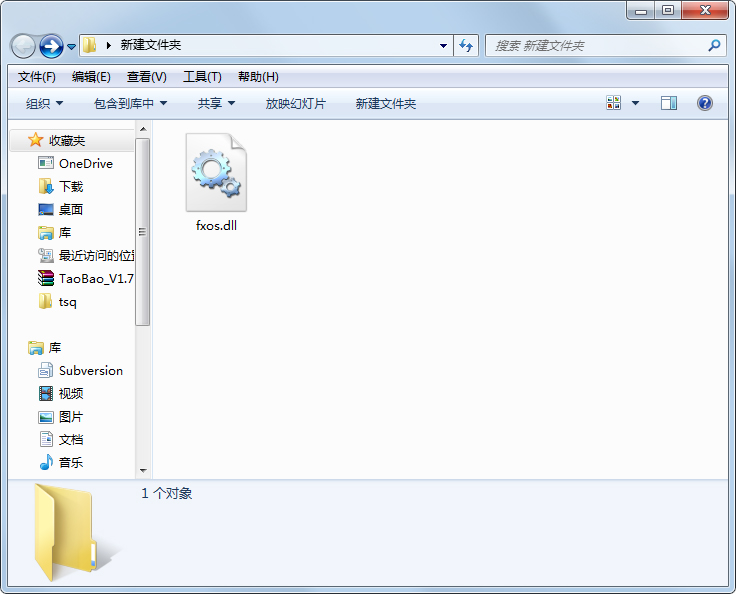Click the Help question mark icon
The image size is (736, 594).
(x=704, y=103)
